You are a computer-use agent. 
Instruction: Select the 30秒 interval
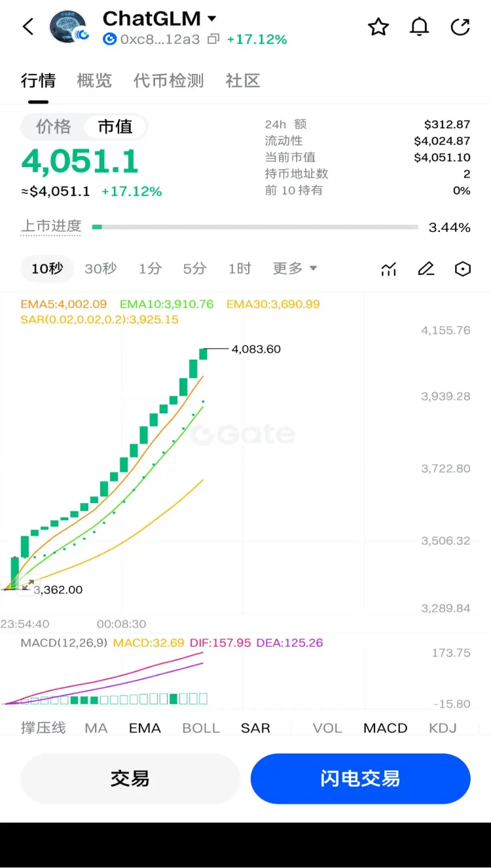[x=101, y=268]
